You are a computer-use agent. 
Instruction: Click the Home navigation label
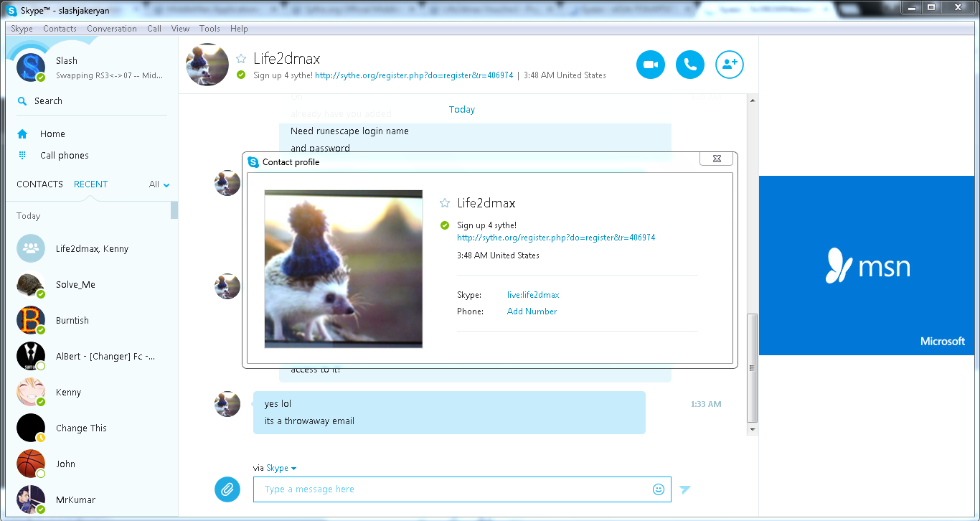click(x=52, y=134)
